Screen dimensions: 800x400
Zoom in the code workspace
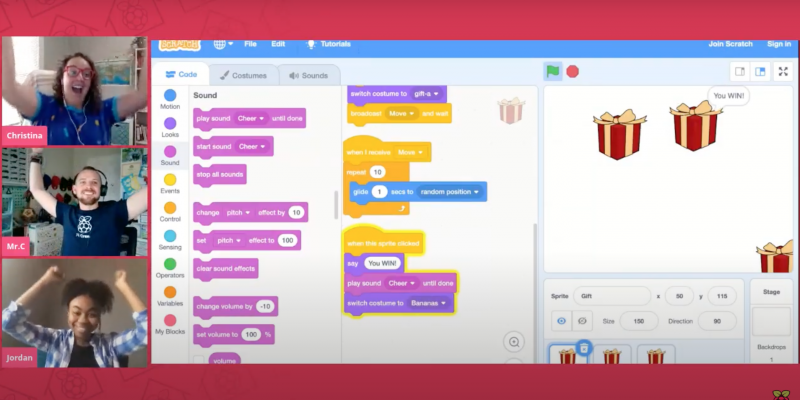[x=514, y=342]
